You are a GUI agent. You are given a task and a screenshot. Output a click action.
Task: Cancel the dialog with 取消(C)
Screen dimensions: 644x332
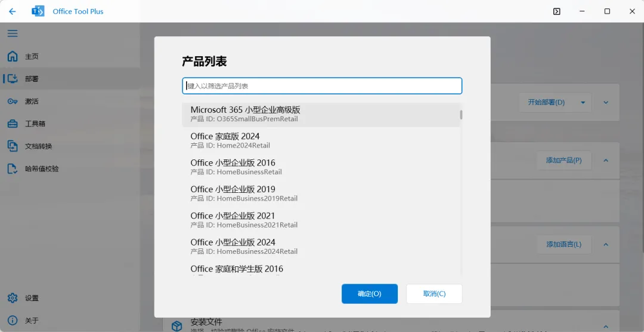pyautogui.click(x=434, y=294)
